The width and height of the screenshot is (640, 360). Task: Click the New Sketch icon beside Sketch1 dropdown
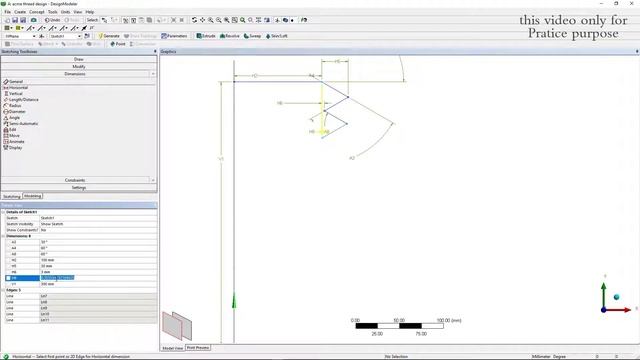pyautogui.click(x=87, y=36)
